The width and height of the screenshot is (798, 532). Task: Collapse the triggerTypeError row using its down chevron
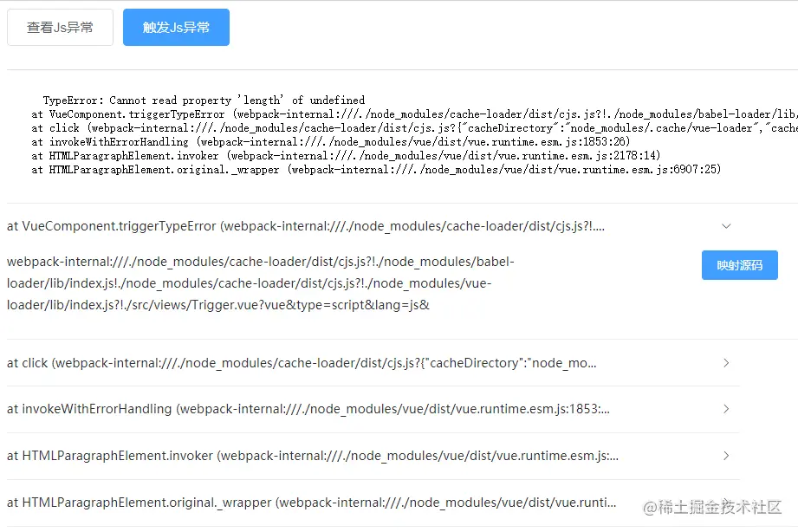pos(726,226)
